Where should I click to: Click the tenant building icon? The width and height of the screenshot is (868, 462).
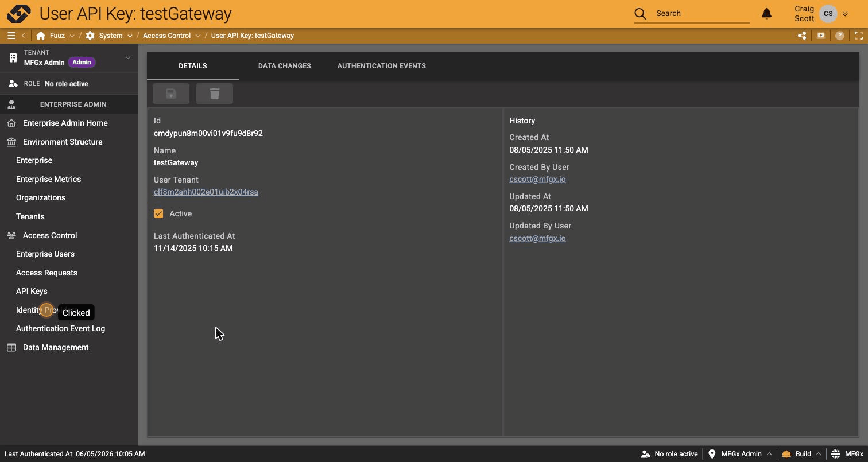pyautogui.click(x=13, y=57)
